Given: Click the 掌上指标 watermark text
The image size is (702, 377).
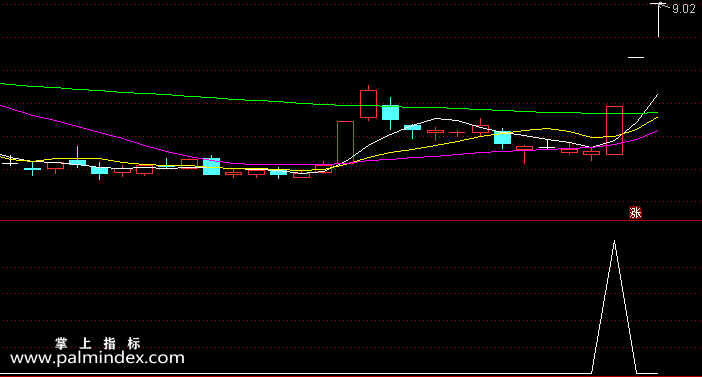Looking at the screenshot, I should tap(98, 343).
